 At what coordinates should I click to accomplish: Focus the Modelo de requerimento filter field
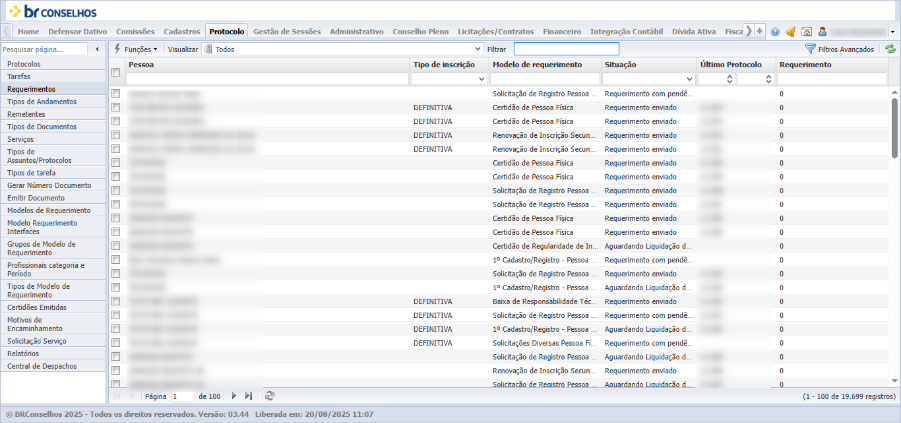pyautogui.click(x=545, y=79)
